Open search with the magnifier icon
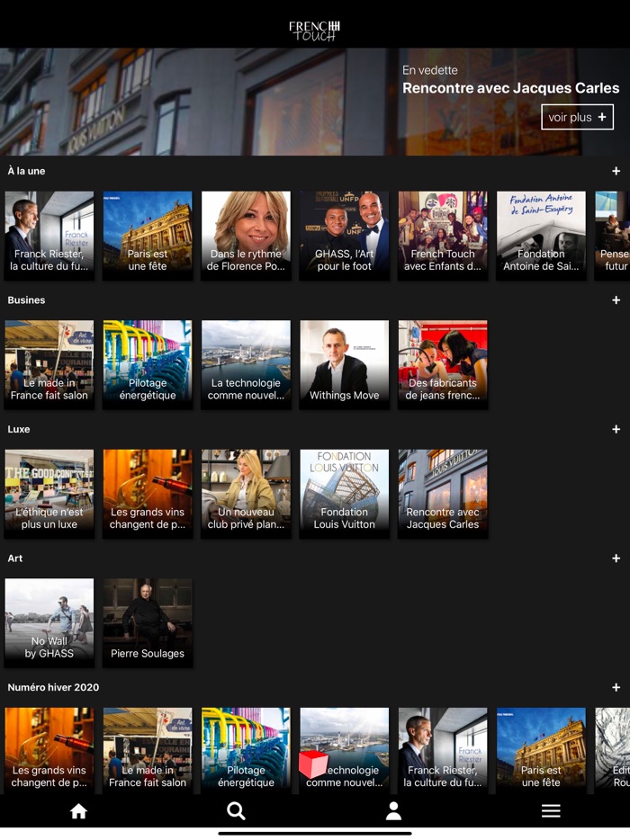 click(236, 811)
